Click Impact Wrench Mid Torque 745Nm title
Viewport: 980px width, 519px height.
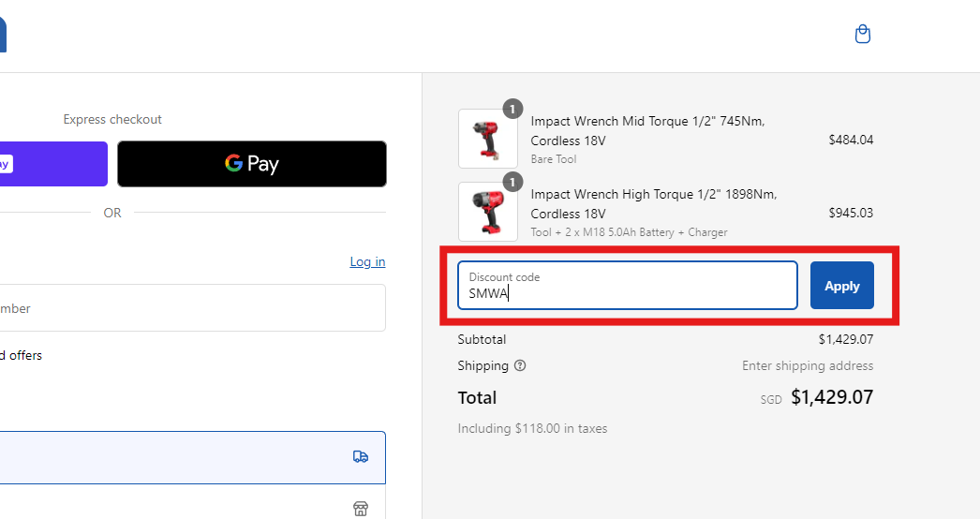tap(647, 131)
